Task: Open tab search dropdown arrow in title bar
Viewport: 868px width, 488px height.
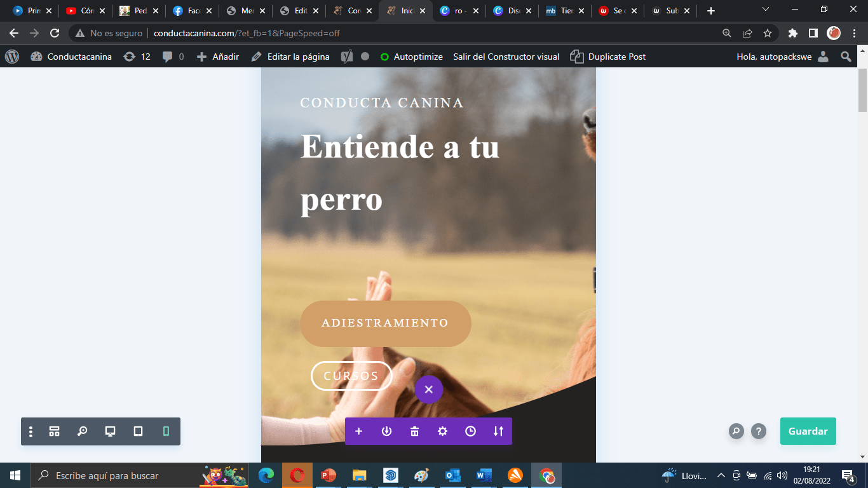Action: tap(766, 10)
